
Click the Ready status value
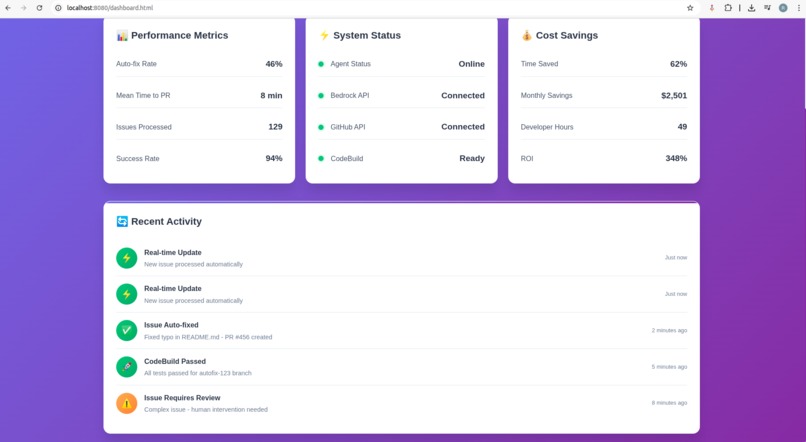[472, 158]
